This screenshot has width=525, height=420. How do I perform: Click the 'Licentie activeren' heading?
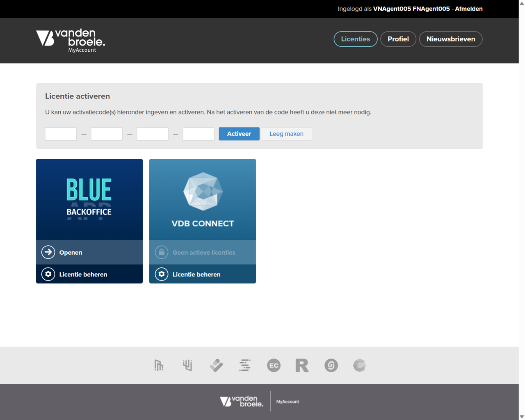pos(78,96)
